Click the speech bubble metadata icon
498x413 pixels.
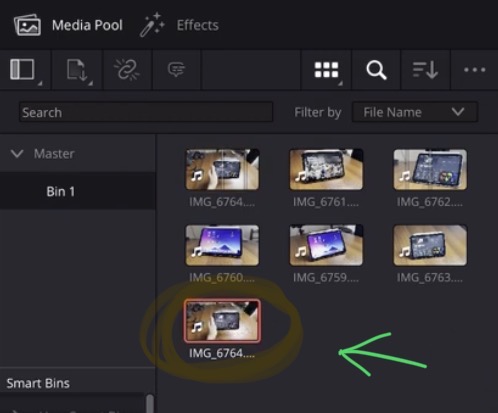pyautogui.click(x=176, y=69)
